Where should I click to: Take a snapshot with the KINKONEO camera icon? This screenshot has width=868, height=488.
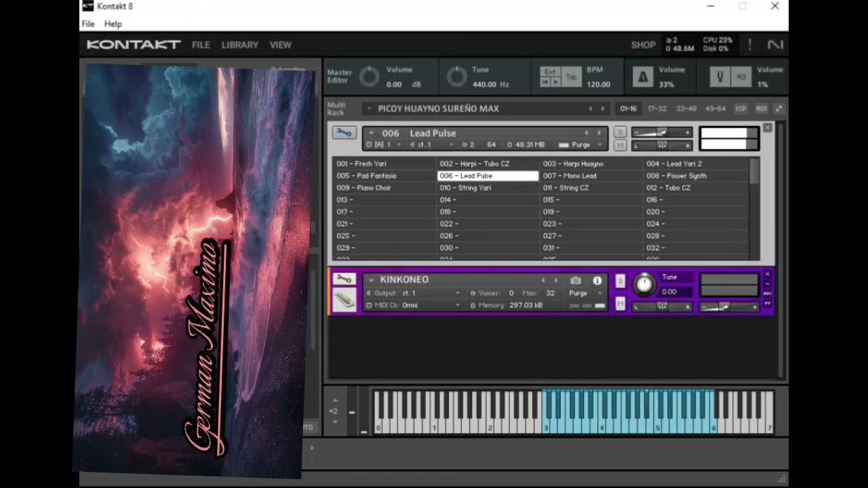[576, 281]
